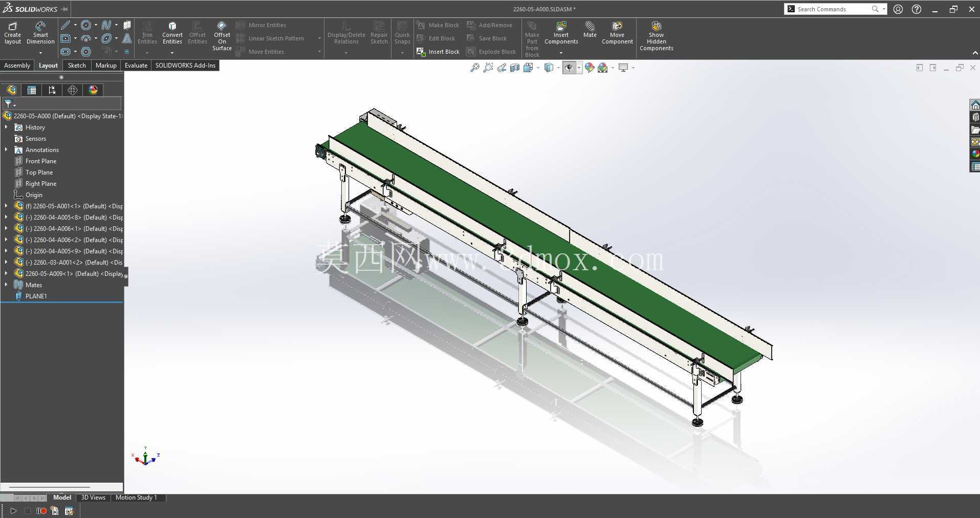Open SOLIDWORKS Resources home in task pane
Image resolution: width=980 pixels, height=518 pixels.
click(975, 105)
